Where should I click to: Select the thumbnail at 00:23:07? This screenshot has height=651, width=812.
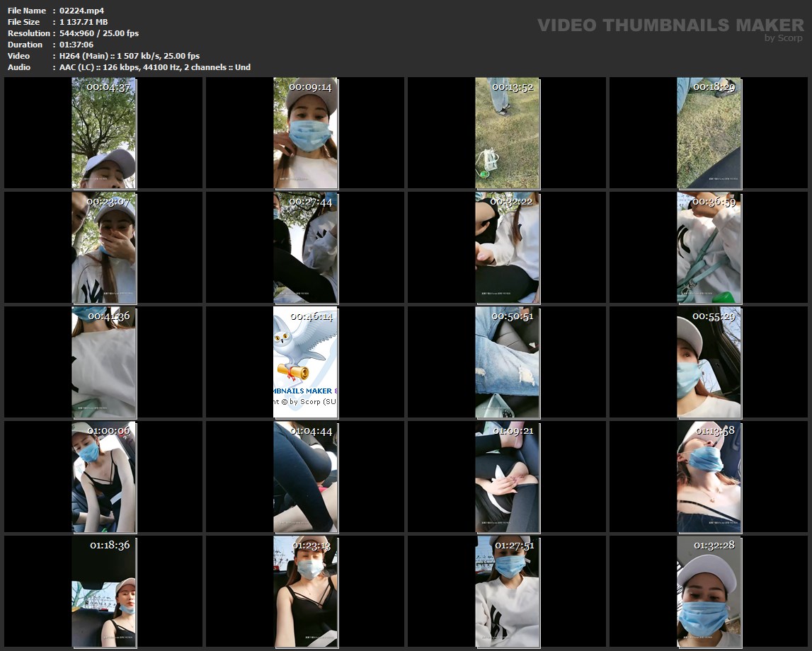103,248
